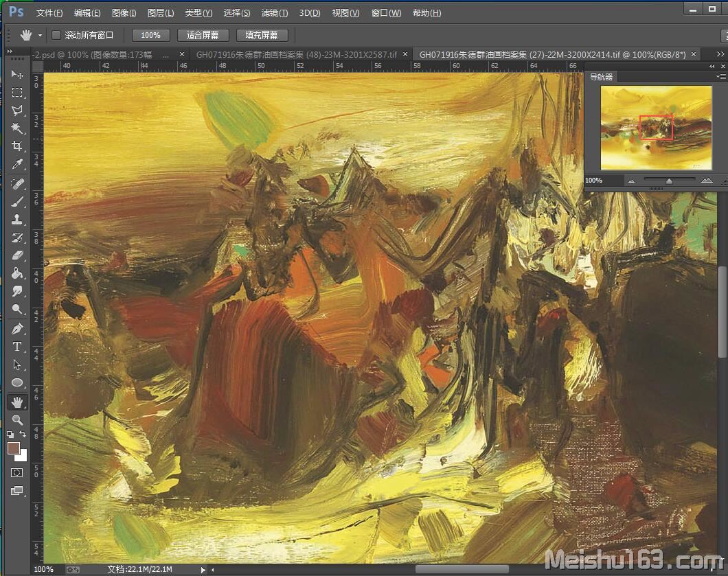Viewport: 728px width, 576px height.
Task: Click the 适合屏幕 button
Action: click(203, 35)
